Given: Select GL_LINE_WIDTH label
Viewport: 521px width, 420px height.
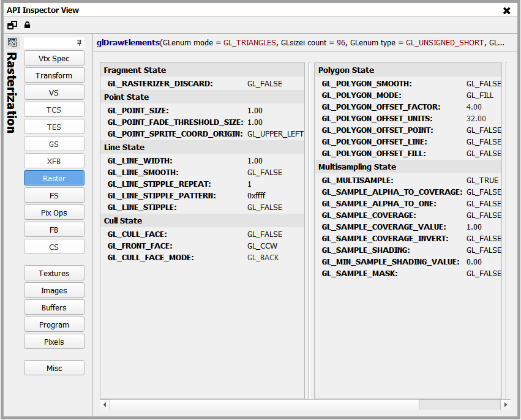Looking at the screenshot, I should (x=140, y=161).
